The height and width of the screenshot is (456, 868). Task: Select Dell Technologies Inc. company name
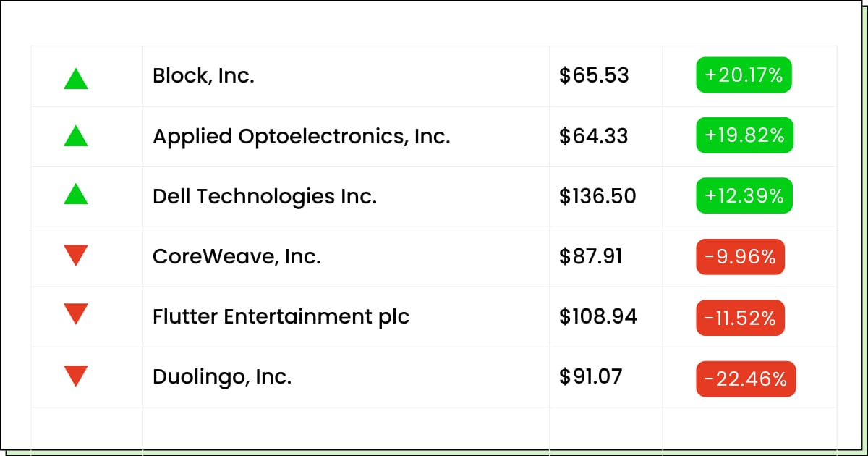tap(265, 196)
